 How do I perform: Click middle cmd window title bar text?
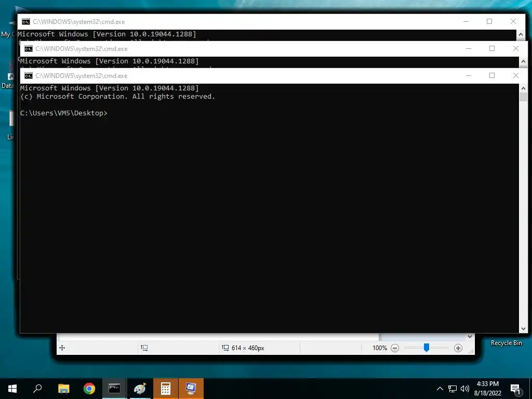click(82, 49)
